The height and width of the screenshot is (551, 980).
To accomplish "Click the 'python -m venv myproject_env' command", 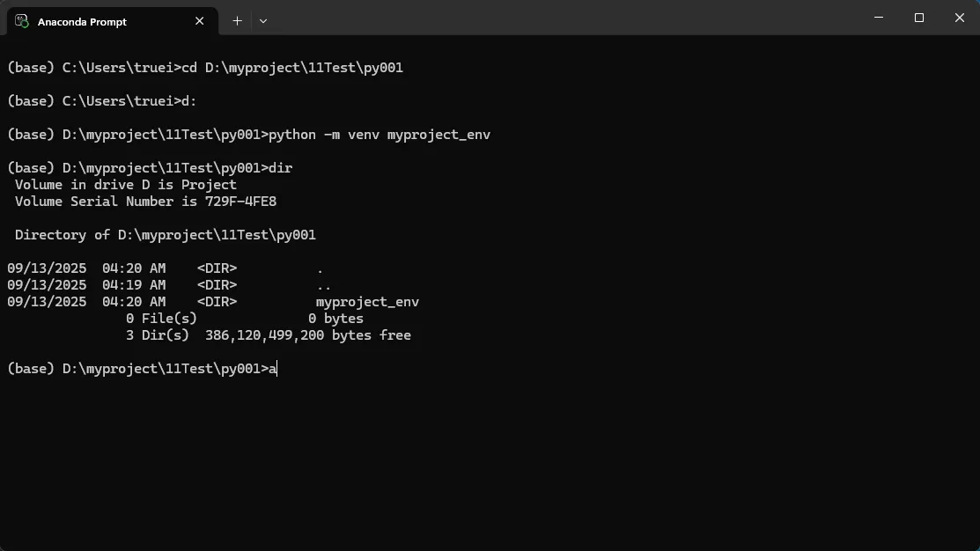I will pos(379,135).
